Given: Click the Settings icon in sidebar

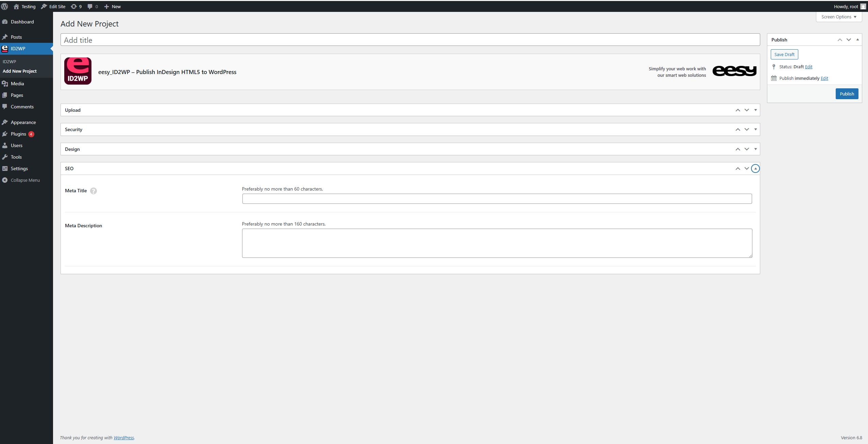Looking at the screenshot, I should click(x=5, y=168).
